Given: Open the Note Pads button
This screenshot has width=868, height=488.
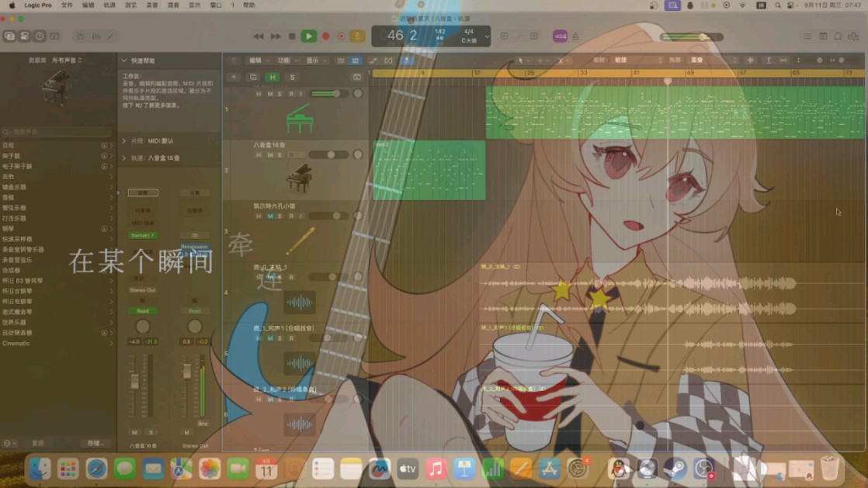Looking at the screenshot, I should [x=823, y=36].
